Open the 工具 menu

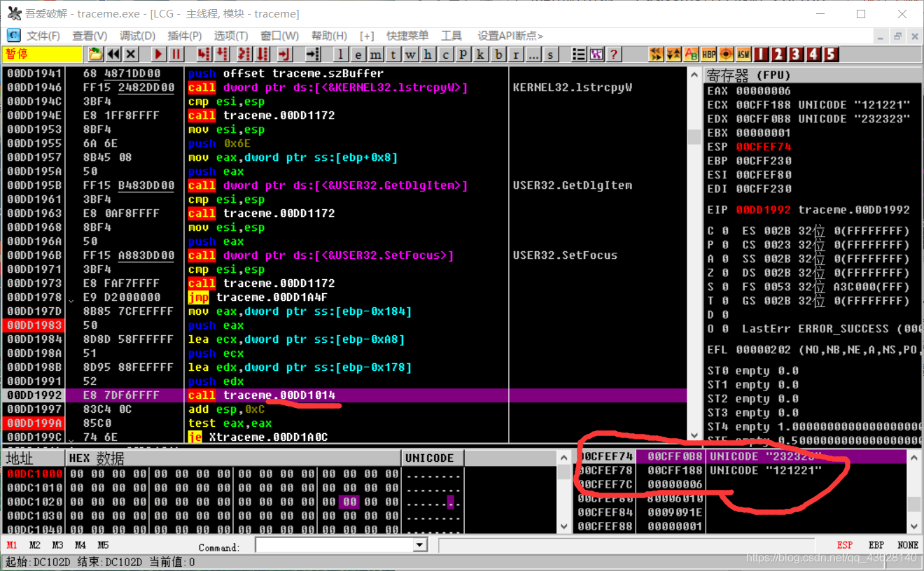click(451, 36)
